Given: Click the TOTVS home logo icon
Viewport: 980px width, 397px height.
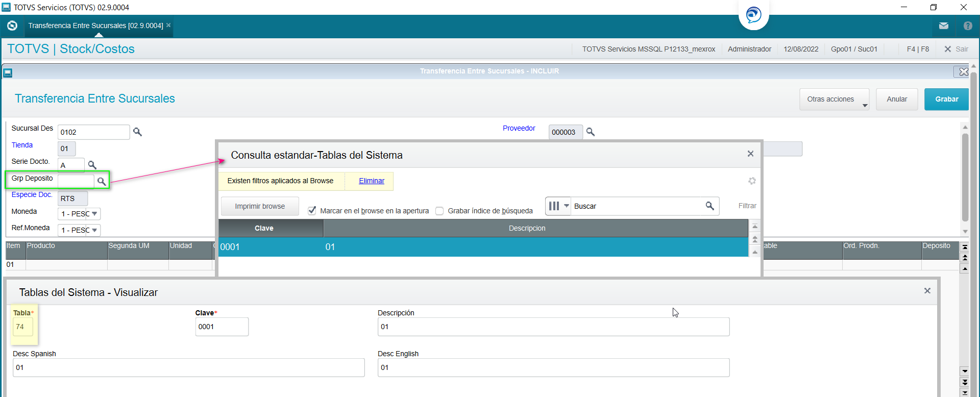Looking at the screenshot, I should 12,26.
